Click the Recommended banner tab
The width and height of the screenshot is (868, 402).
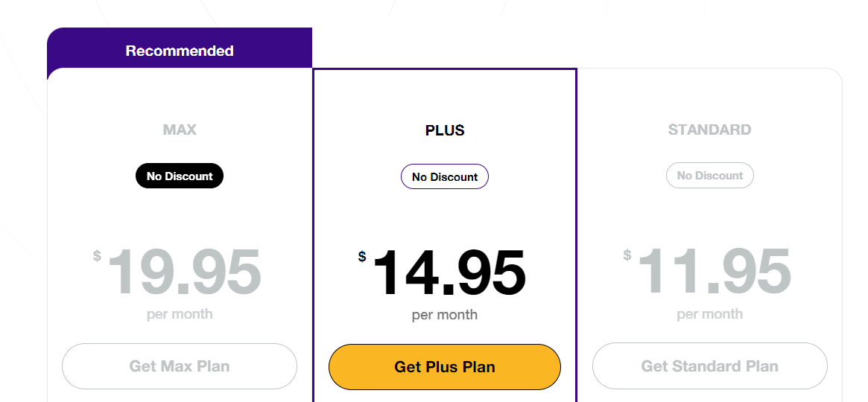[x=180, y=51]
